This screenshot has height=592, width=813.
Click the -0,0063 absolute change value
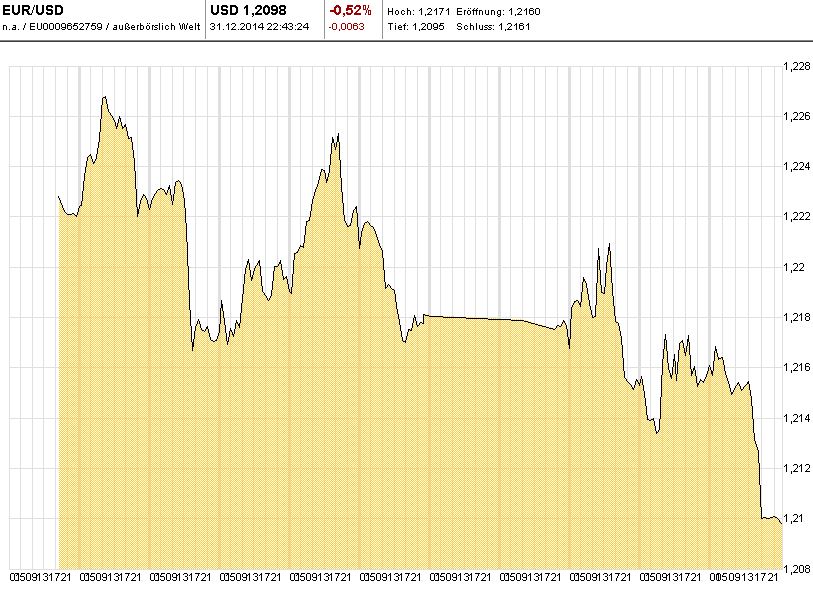click(346, 26)
